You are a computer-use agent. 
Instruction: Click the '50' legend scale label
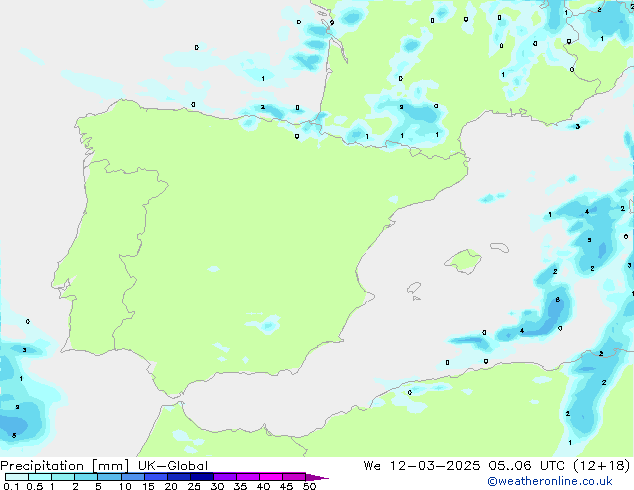(309, 486)
